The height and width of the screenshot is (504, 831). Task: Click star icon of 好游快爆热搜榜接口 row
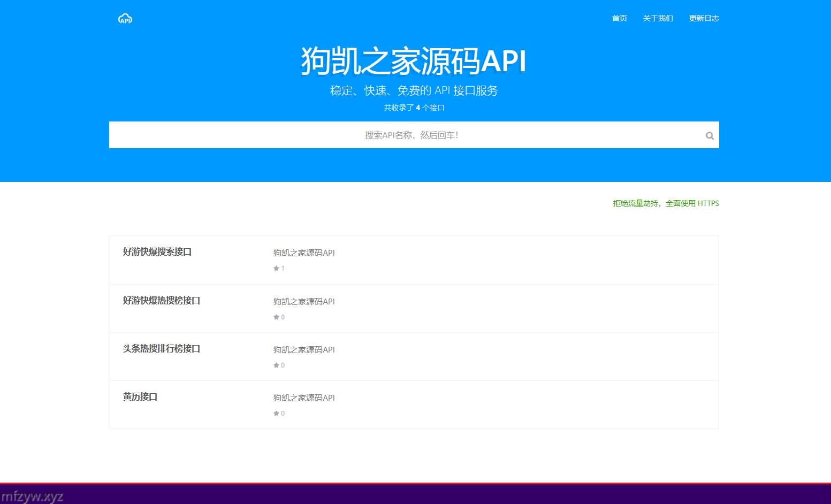276,317
